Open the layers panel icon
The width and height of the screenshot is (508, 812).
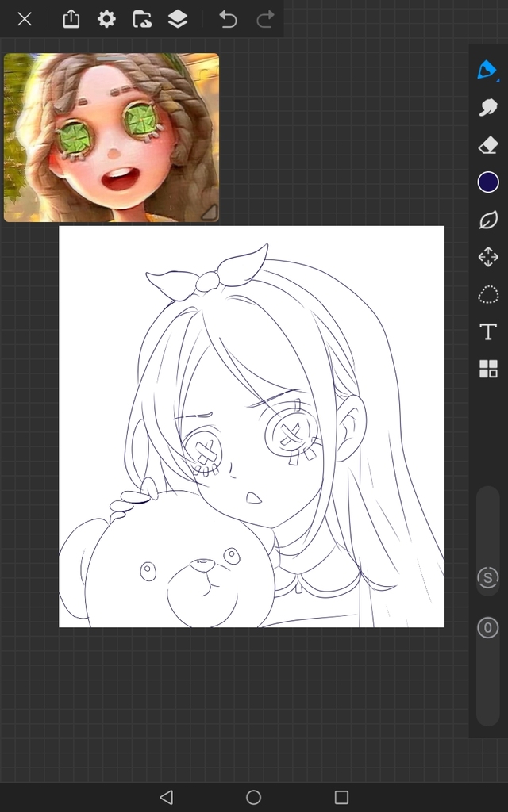point(178,19)
